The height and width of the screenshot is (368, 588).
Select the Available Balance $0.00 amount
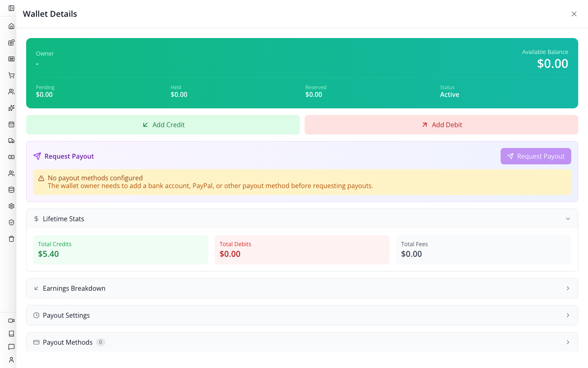click(x=552, y=63)
